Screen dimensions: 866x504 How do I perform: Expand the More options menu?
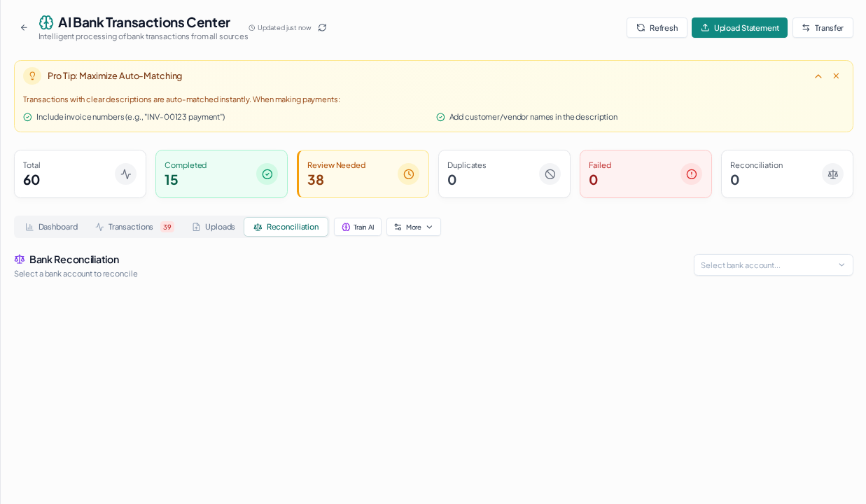coord(414,227)
